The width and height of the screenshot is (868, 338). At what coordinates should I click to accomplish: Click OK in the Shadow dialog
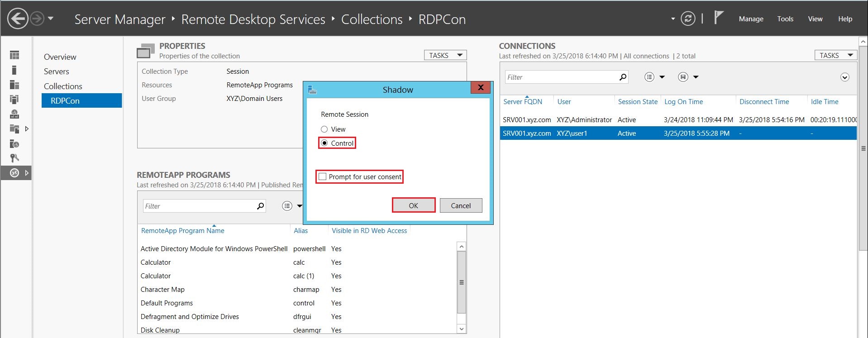click(414, 205)
